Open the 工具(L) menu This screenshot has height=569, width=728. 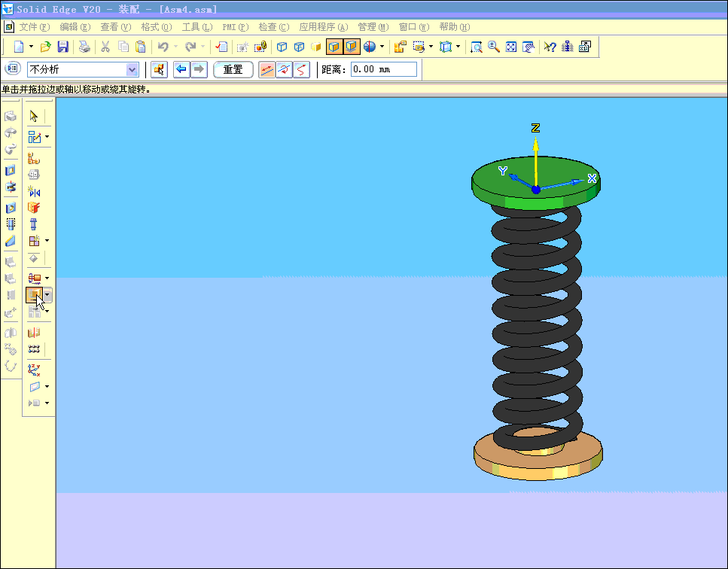196,27
